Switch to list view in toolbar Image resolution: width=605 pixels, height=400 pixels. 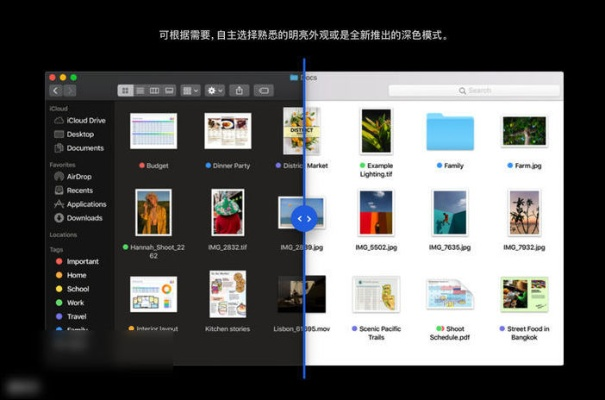tap(139, 90)
